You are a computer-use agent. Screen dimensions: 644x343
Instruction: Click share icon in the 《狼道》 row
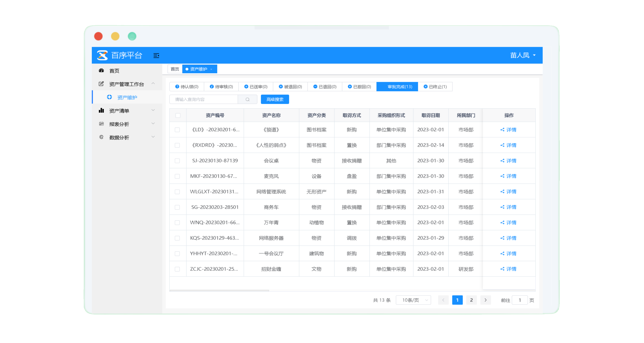(502, 130)
